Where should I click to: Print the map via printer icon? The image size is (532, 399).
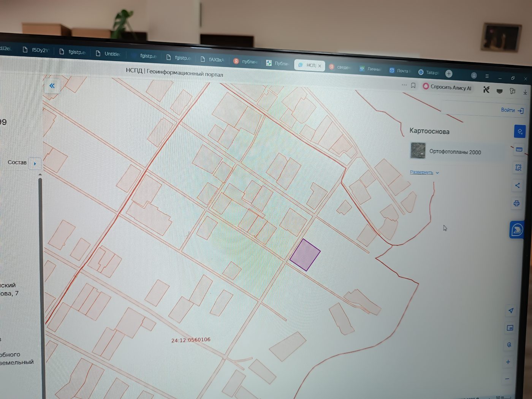[x=516, y=203]
